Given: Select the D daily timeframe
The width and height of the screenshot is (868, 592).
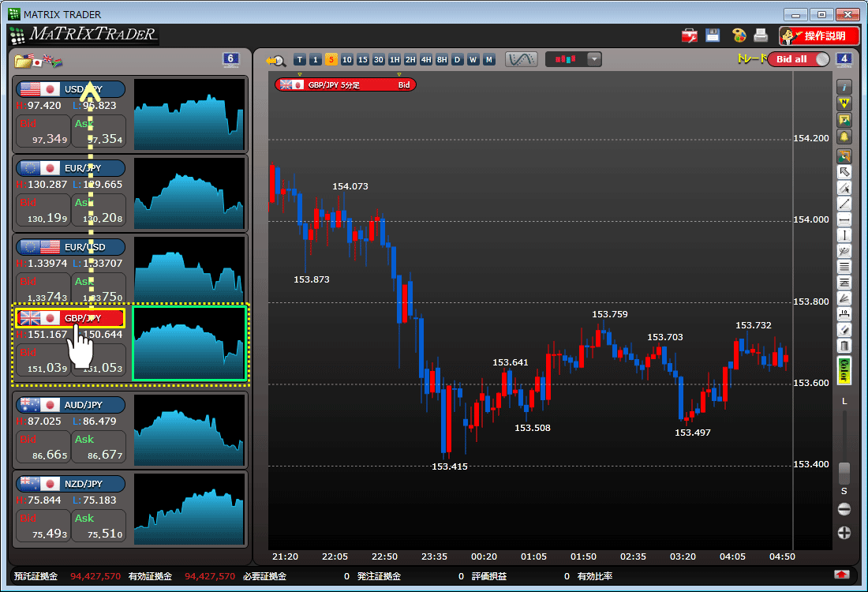Looking at the screenshot, I should [x=457, y=60].
